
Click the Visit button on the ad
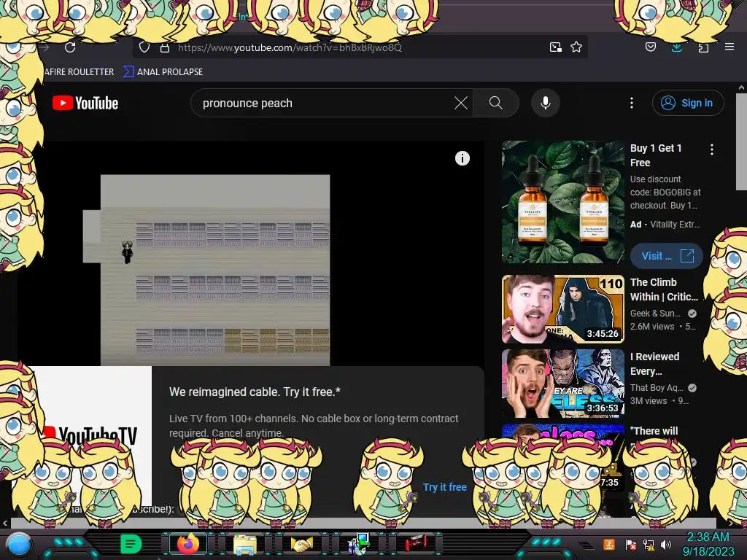pyautogui.click(x=667, y=256)
